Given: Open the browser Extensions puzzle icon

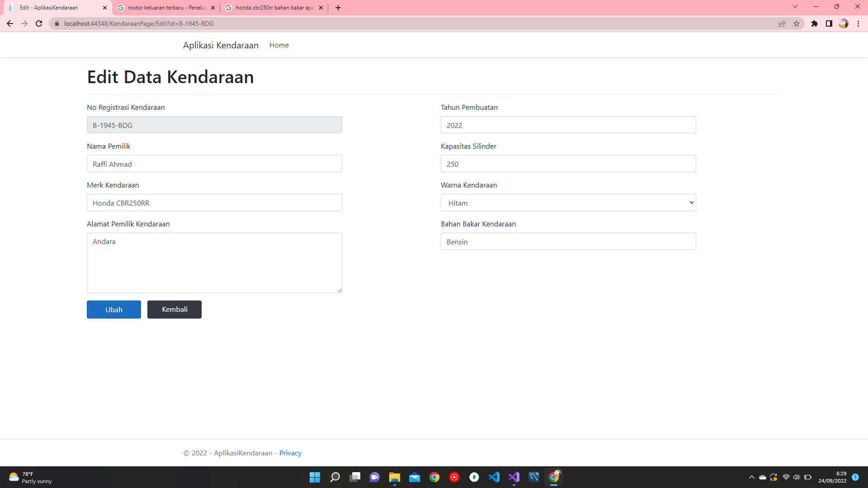Looking at the screenshot, I should (816, 23).
